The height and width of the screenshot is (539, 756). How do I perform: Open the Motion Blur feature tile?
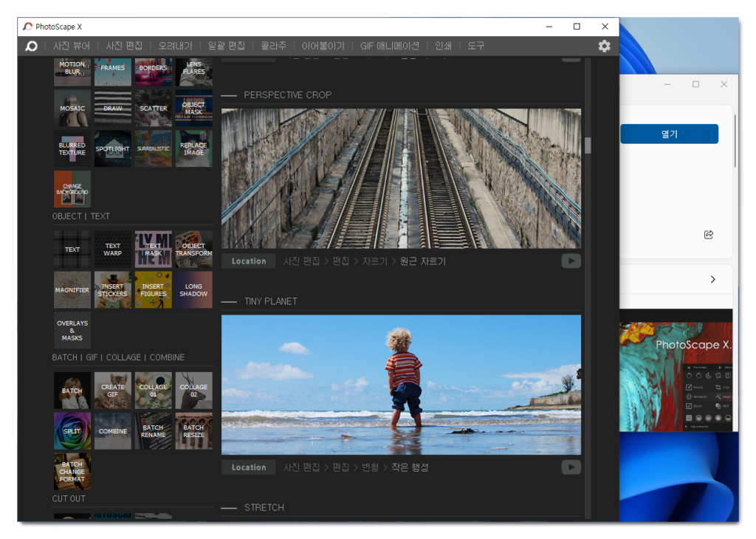pyautogui.click(x=72, y=72)
